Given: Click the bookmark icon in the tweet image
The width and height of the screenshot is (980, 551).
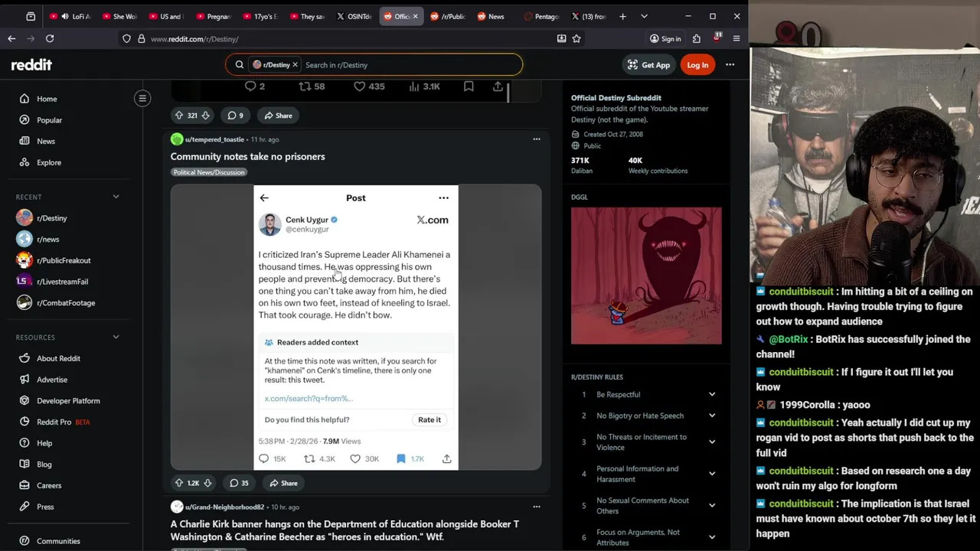Looking at the screenshot, I should click(x=400, y=459).
